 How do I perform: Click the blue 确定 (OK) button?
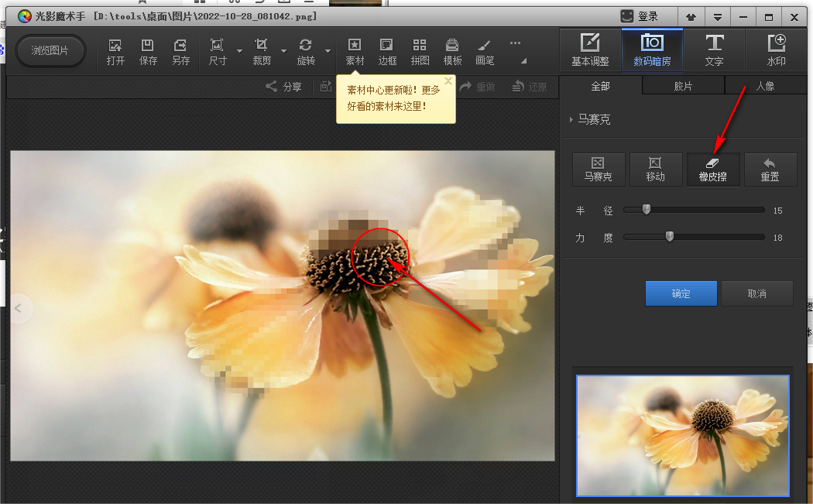pos(681,293)
